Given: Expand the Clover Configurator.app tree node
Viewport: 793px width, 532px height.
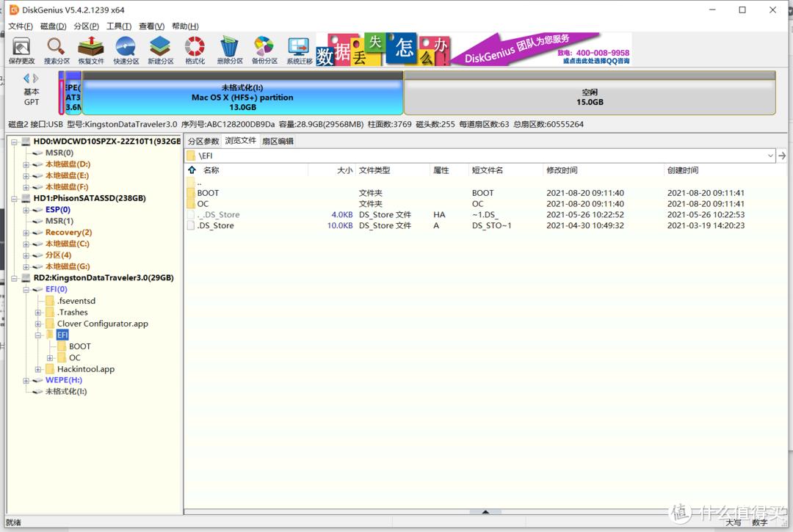Looking at the screenshot, I should coord(38,324).
